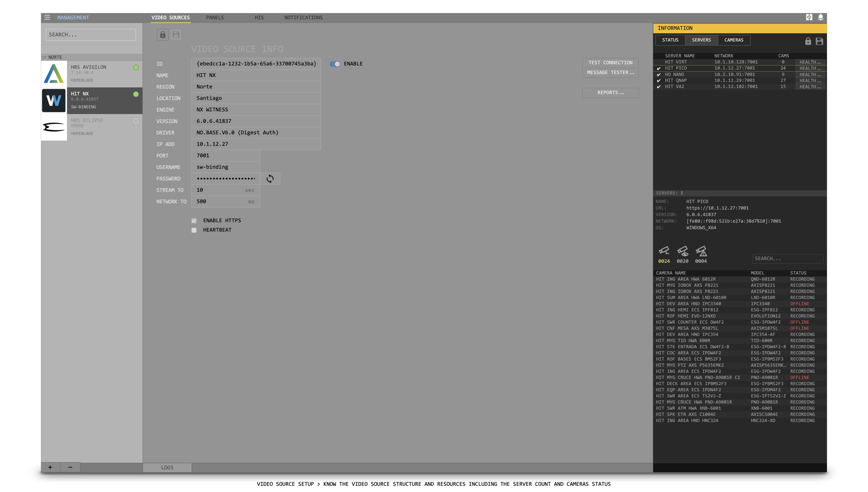Image resolution: width=868 pixels, height=492 pixels.
Task: Open the hamburger menu next to MANAGEMENT
Action: (47, 17)
